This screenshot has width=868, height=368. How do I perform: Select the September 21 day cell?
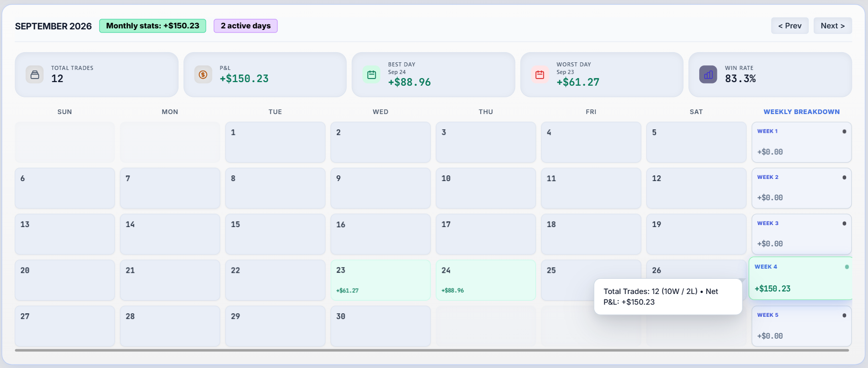170,280
